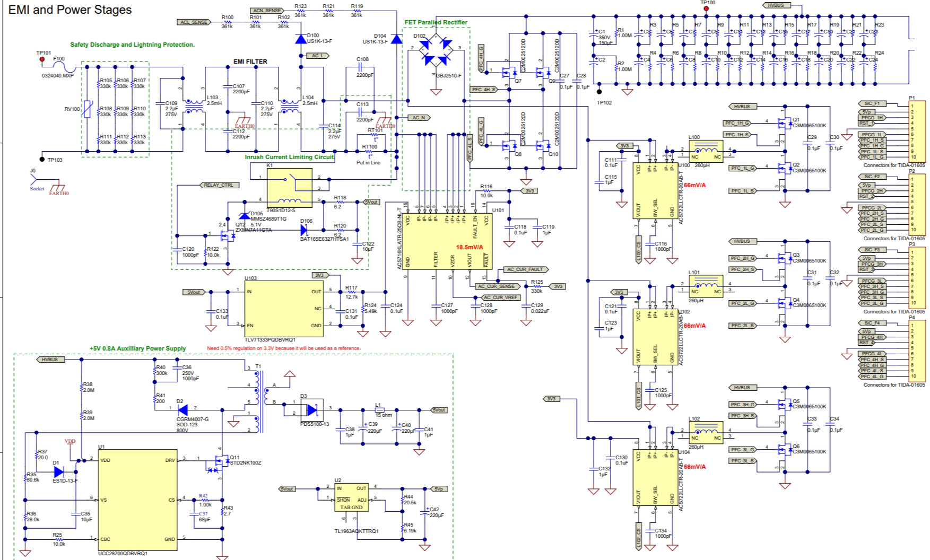Click the U2 TL1963A regulator block
Screen dimensions: 930x560
[x=351, y=497]
